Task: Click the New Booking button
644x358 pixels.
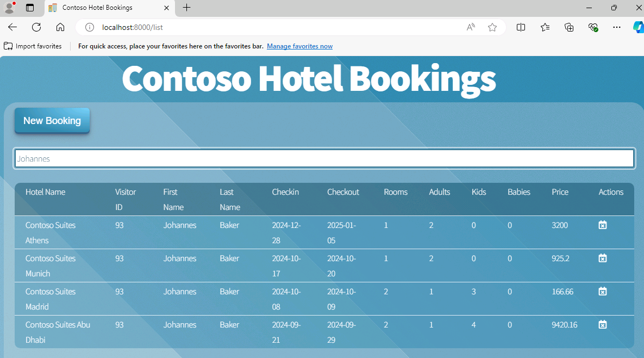Action: [x=52, y=120]
